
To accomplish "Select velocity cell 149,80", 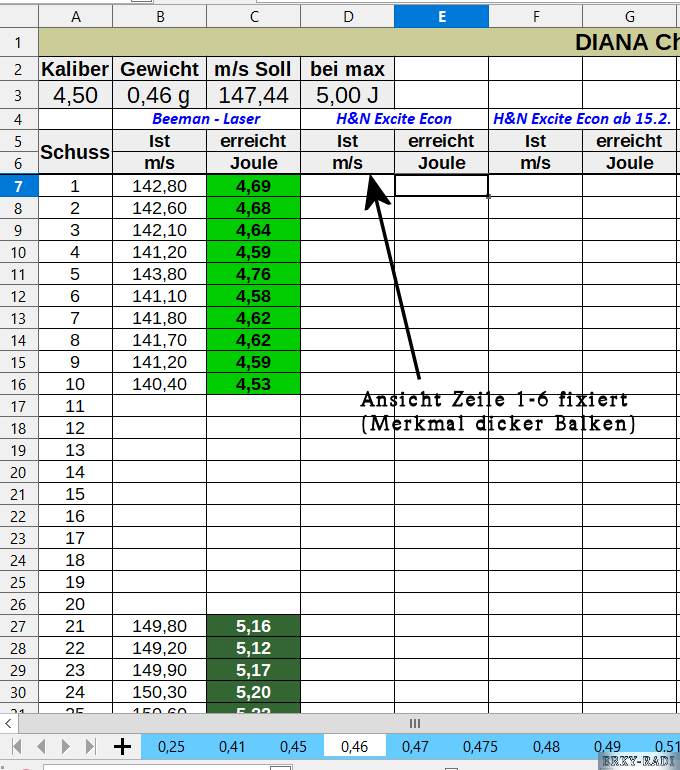I will coord(160,626).
